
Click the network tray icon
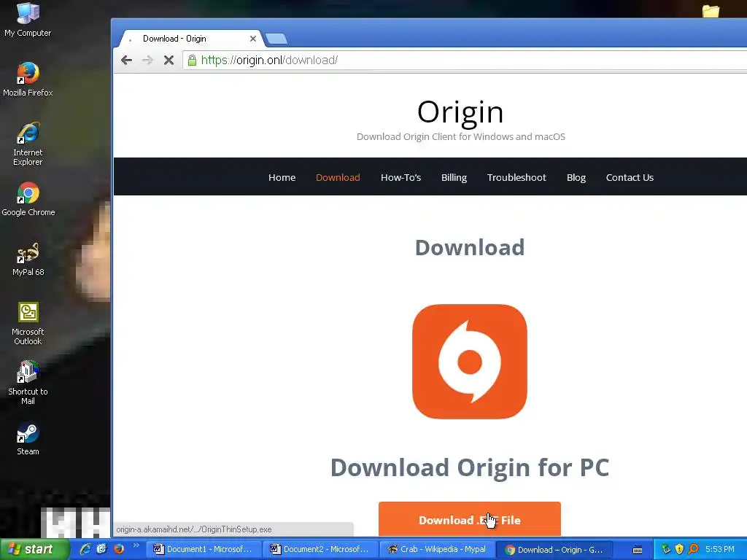point(665,549)
